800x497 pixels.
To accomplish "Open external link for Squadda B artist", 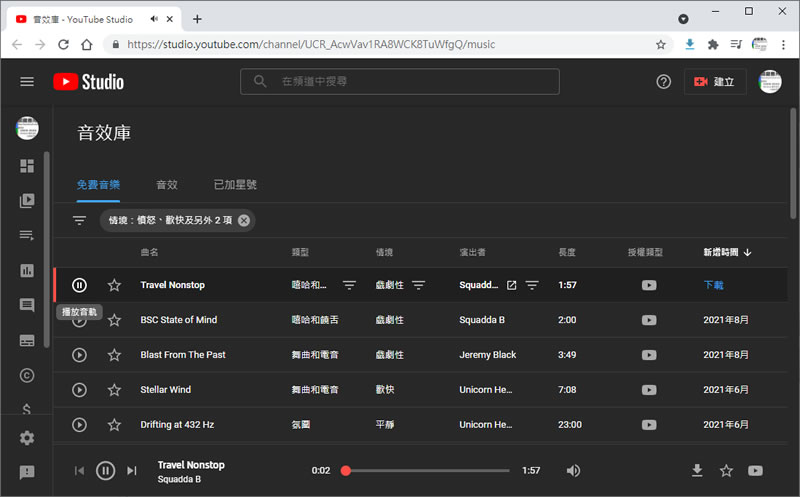I will pyautogui.click(x=512, y=285).
